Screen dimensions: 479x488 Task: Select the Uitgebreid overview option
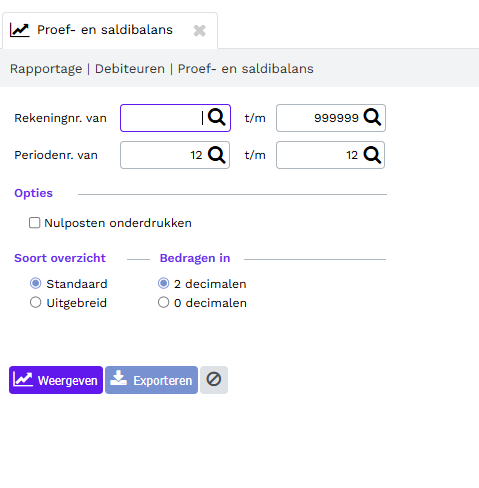coord(36,302)
